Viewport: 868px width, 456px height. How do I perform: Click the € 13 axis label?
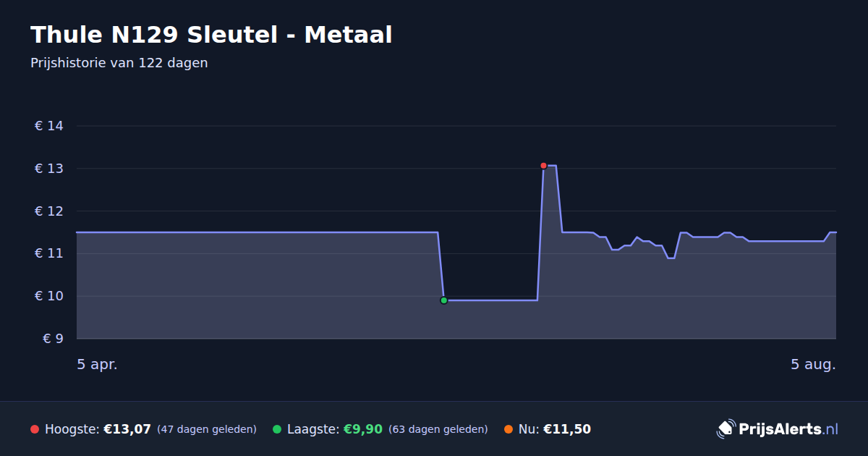[49, 169]
